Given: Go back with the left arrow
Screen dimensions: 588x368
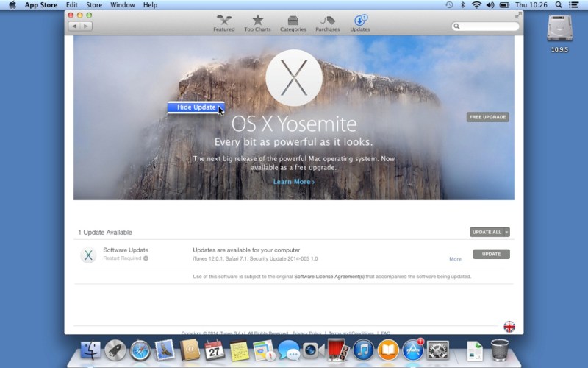Looking at the screenshot, I should point(74,26).
